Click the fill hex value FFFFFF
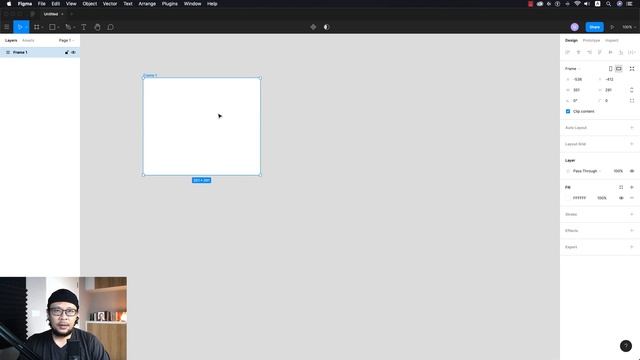 pyautogui.click(x=579, y=198)
